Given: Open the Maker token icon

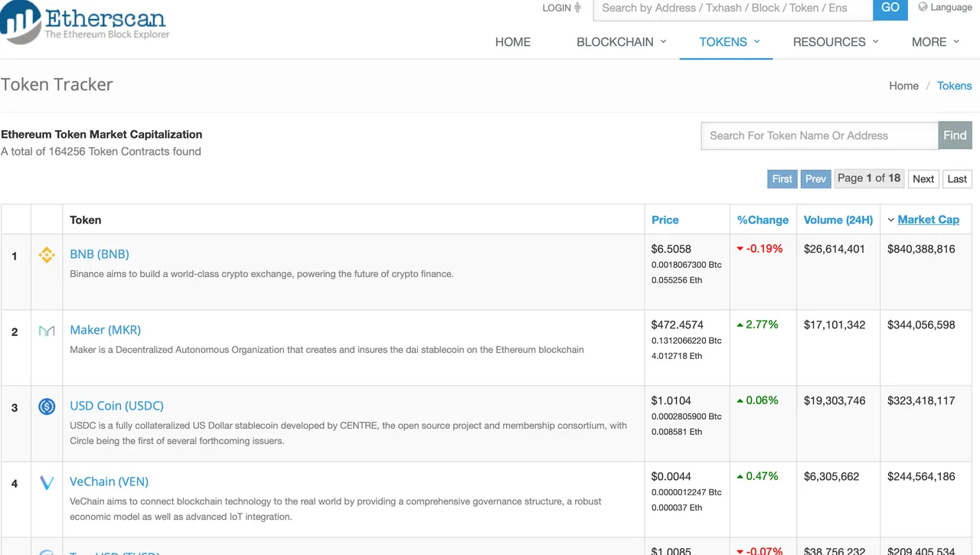Looking at the screenshot, I should pos(47,331).
